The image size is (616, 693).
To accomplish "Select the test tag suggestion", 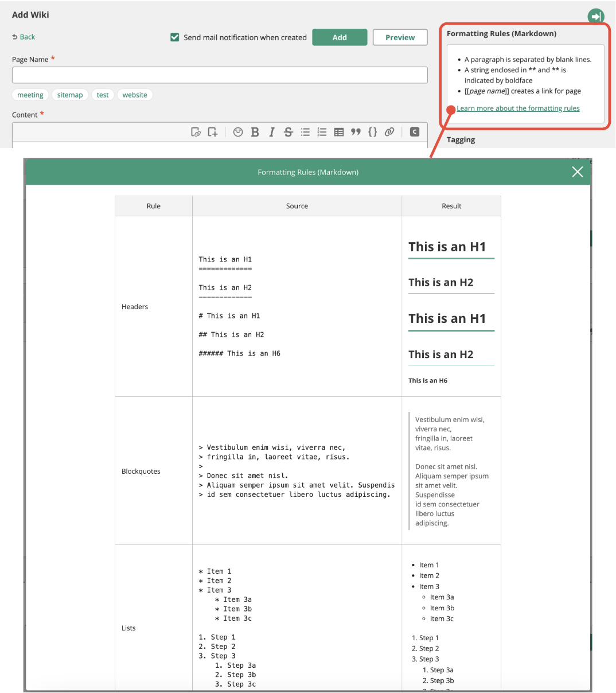I will [x=103, y=95].
